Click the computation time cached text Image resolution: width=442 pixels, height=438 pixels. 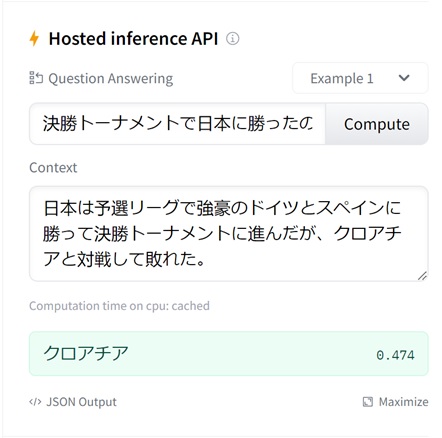[x=119, y=306]
